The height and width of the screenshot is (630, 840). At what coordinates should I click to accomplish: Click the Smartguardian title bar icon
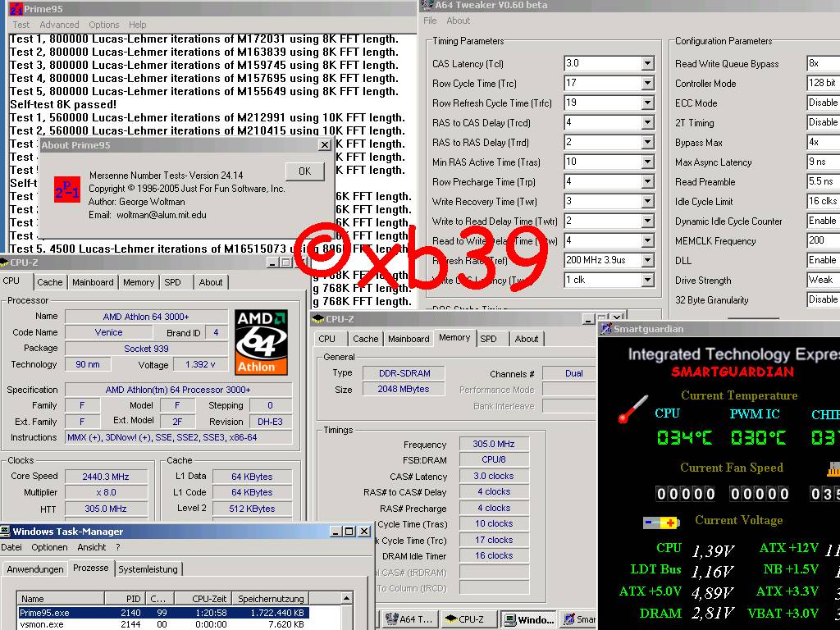[x=606, y=329]
